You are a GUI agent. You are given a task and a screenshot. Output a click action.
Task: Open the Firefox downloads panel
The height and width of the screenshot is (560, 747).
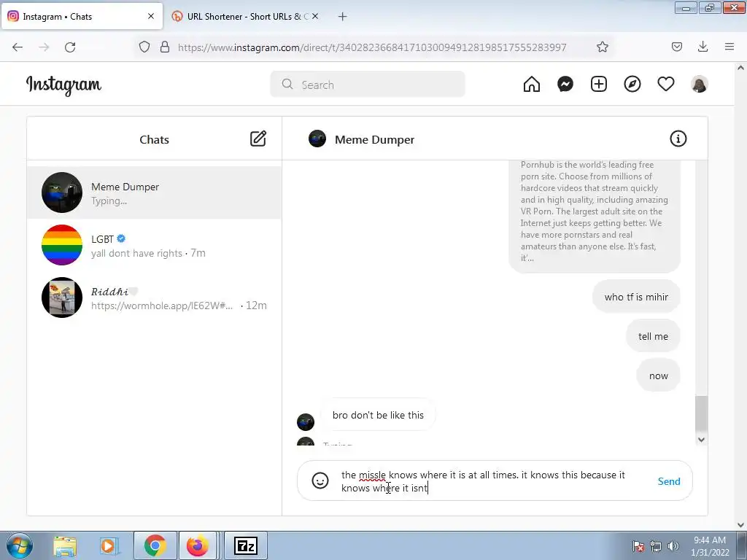pos(703,47)
